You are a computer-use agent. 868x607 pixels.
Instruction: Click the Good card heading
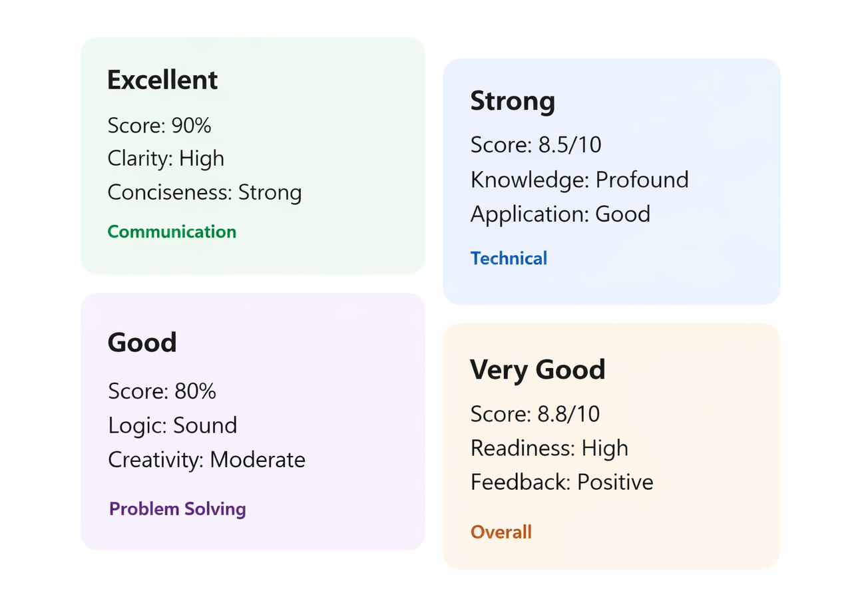[142, 343]
